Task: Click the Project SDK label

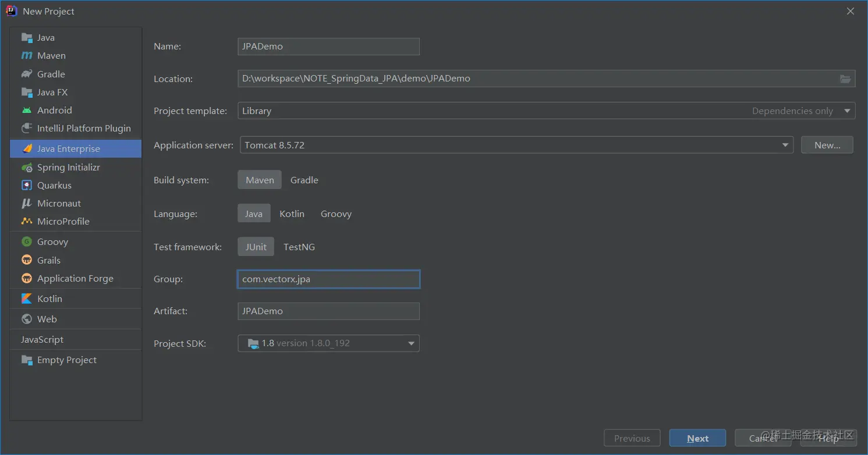Action: click(180, 343)
